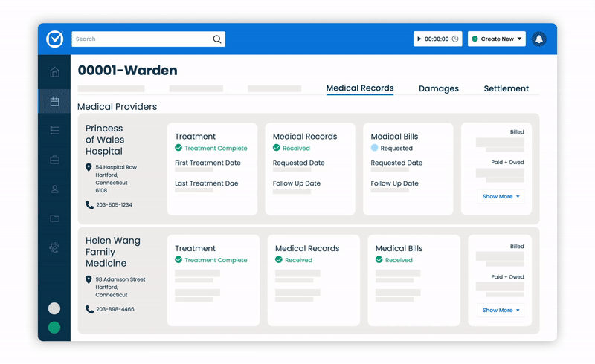Select the 00001-Warden matter title
Screen dimensions: 595x364
coord(127,70)
